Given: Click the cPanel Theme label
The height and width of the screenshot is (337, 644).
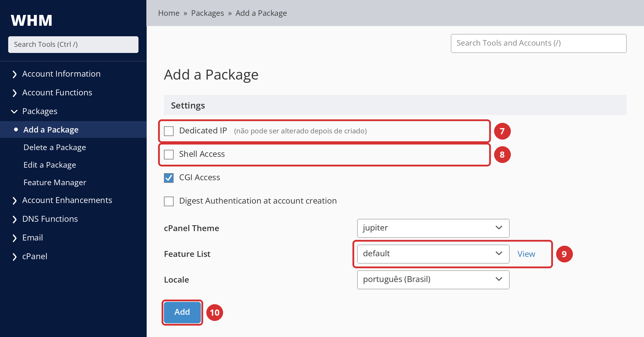Looking at the screenshot, I should click(x=191, y=228).
